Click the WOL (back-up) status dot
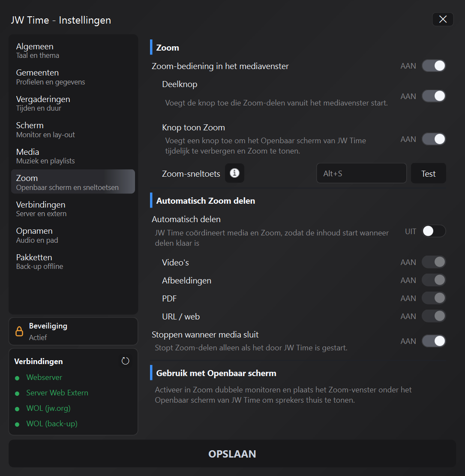465x476 pixels. pyautogui.click(x=17, y=425)
